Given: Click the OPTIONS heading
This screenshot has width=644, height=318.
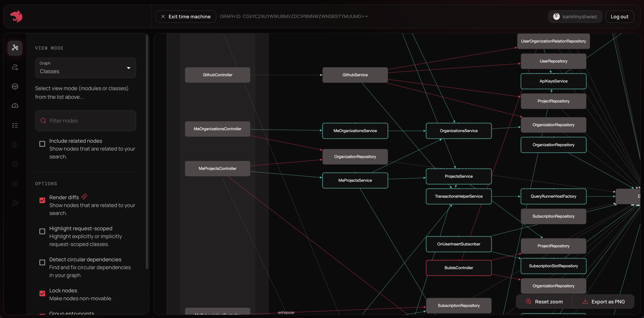Looking at the screenshot, I should (x=46, y=184).
